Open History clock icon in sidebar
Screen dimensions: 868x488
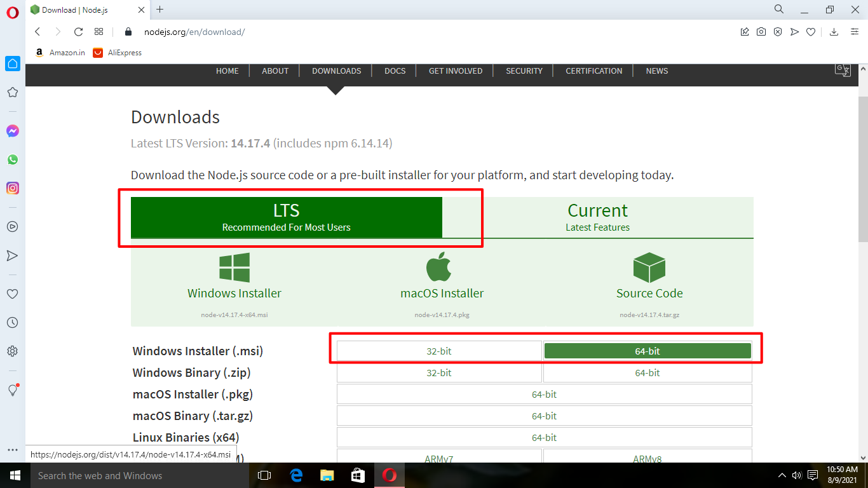point(13,323)
